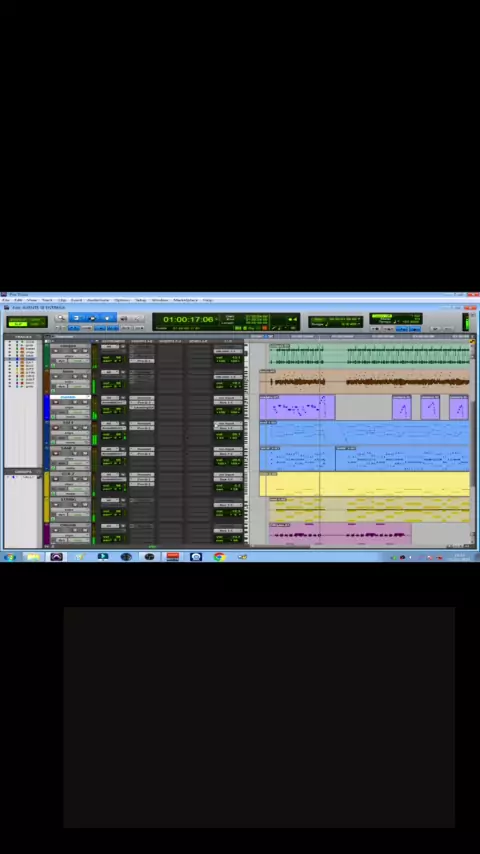The image size is (480, 854).
Task: Click the Scrubber speaker tool
Action: click(x=124, y=318)
